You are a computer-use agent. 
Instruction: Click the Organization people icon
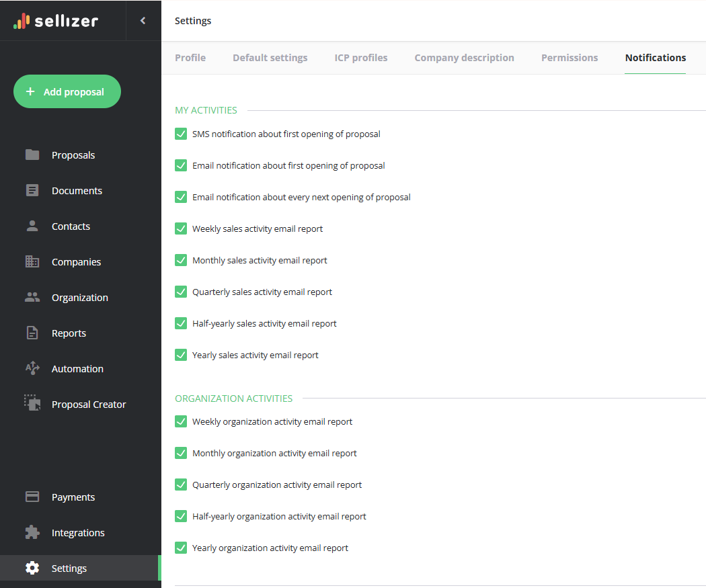[32, 297]
